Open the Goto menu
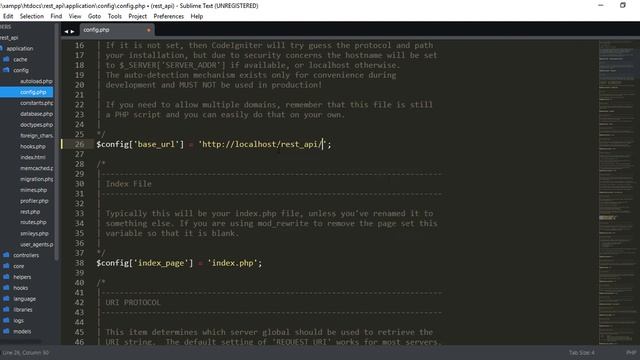 94,16
